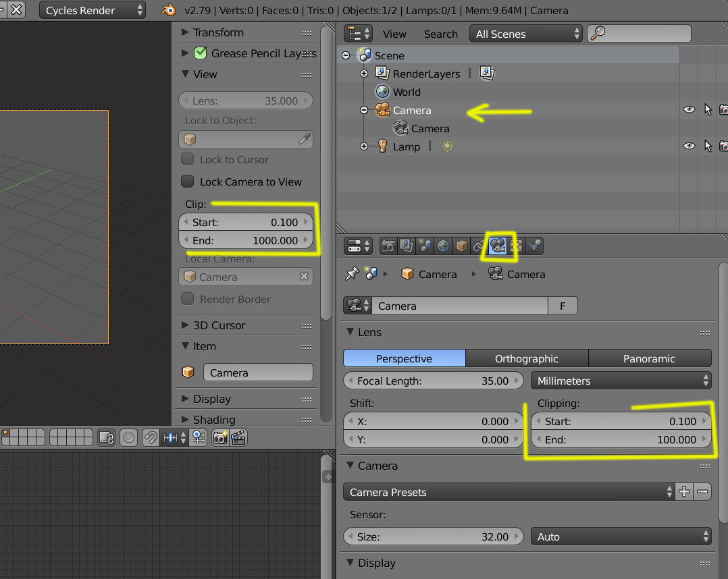Open the outliner View menu

click(x=394, y=34)
